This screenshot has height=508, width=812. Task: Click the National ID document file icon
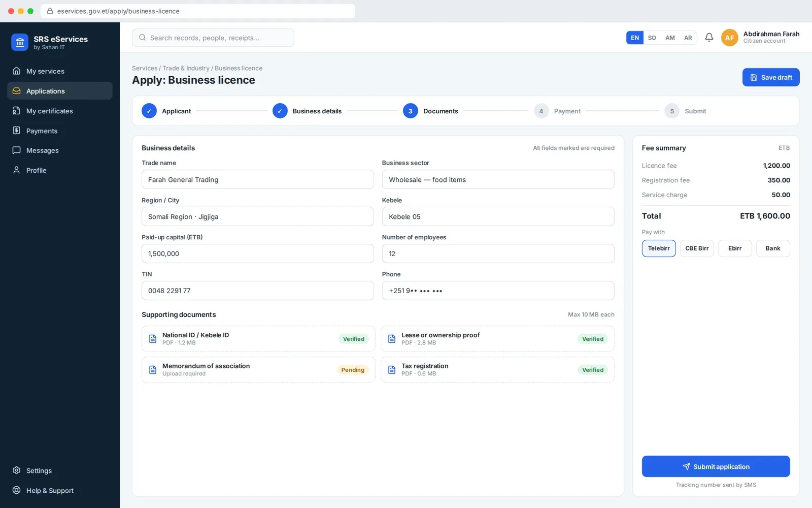(152, 339)
